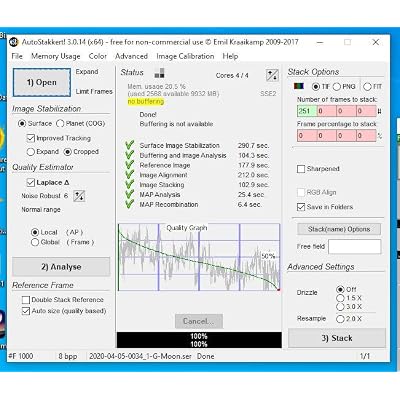Click the 2) Analyse button
This screenshot has height=400, width=400.
click(x=61, y=267)
